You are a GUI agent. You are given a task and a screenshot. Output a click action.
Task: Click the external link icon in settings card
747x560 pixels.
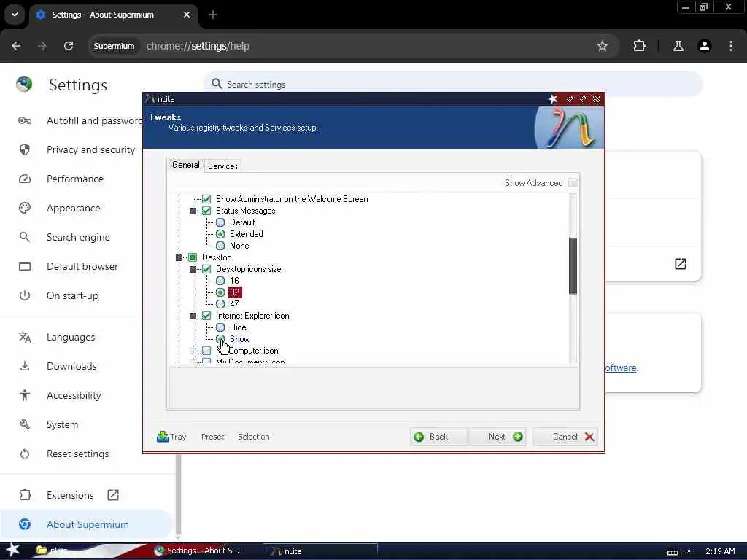pos(681,264)
